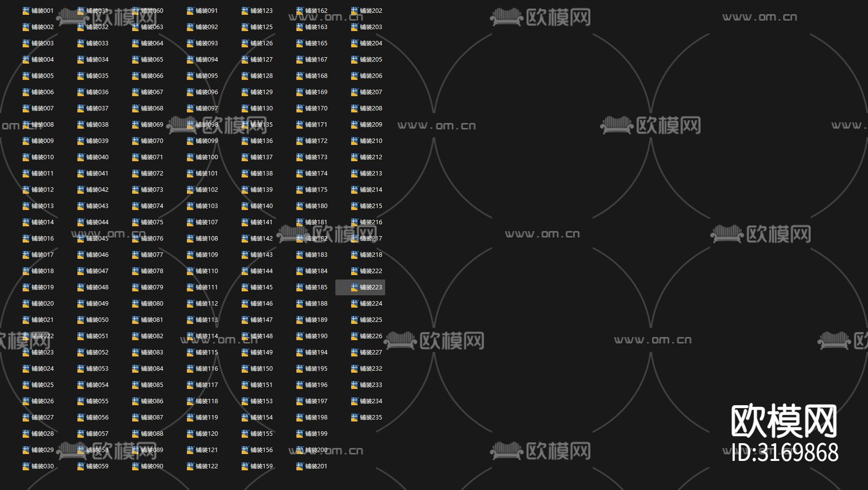Select the file name 铺装150
The height and width of the screenshot is (490, 868).
point(262,369)
